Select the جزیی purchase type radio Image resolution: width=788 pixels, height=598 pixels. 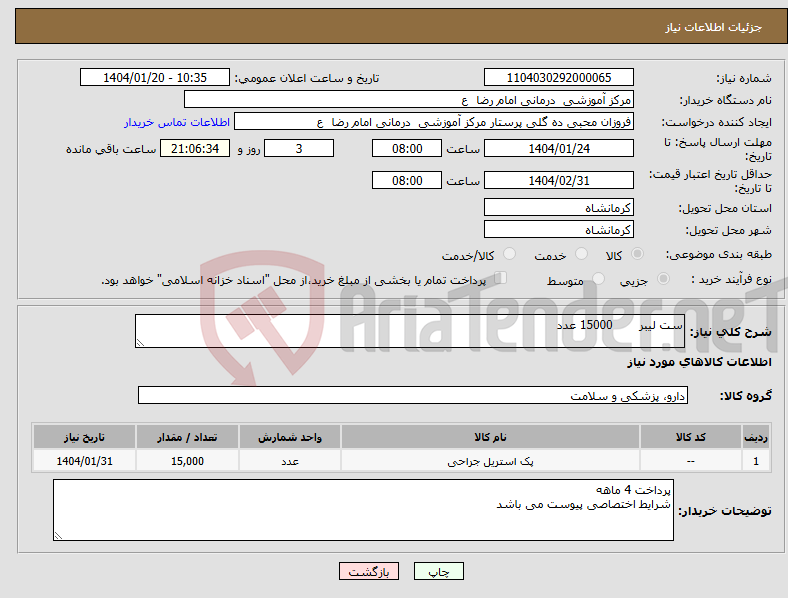click(x=663, y=278)
